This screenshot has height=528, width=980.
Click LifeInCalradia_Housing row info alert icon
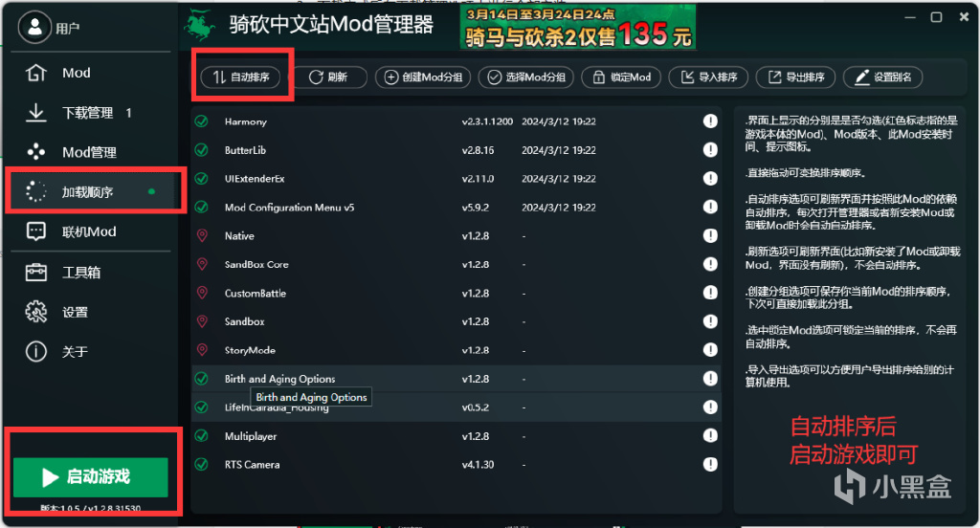(710, 407)
